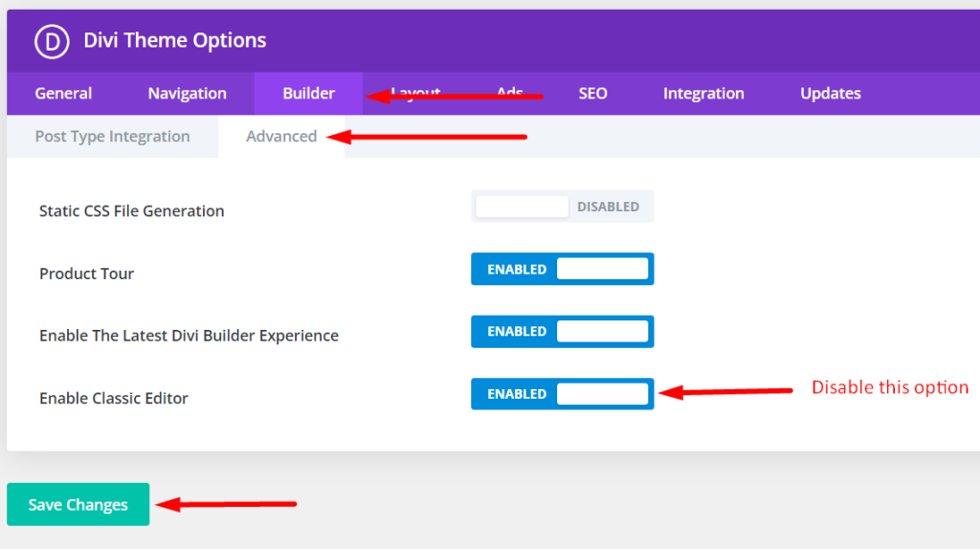Select the Builder tab
980x549 pixels.
click(x=309, y=94)
